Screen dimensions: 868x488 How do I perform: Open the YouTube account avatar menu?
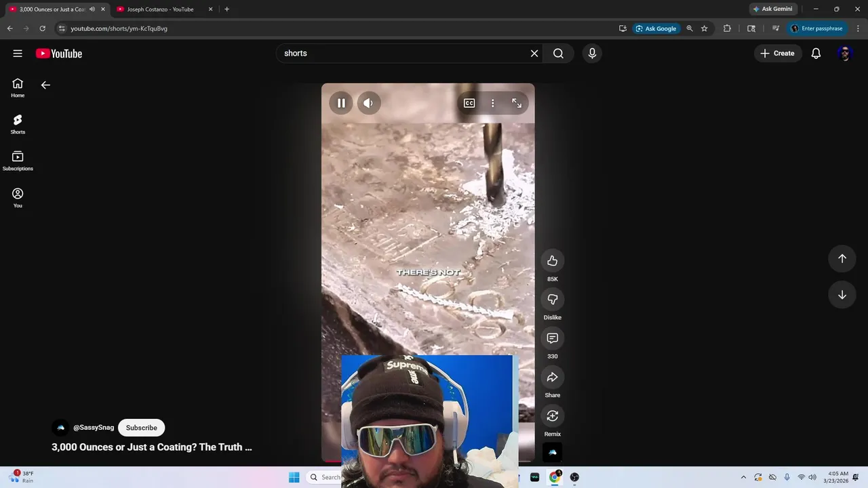point(845,54)
